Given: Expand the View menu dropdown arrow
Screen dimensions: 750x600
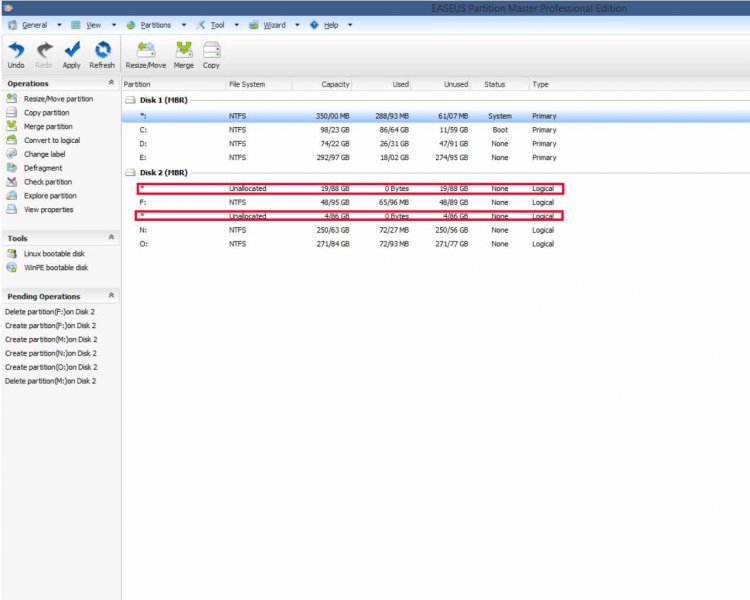Looking at the screenshot, I should tap(114, 25).
